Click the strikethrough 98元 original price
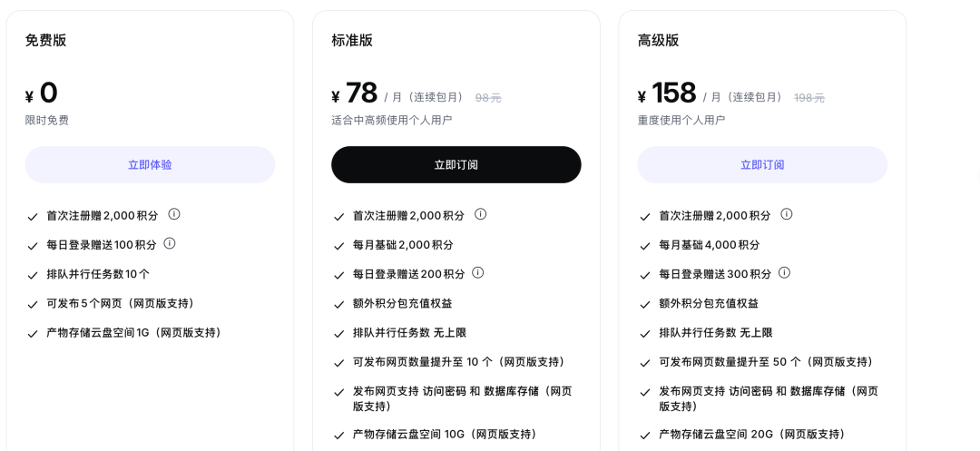The width and height of the screenshot is (980, 451). (x=488, y=98)
